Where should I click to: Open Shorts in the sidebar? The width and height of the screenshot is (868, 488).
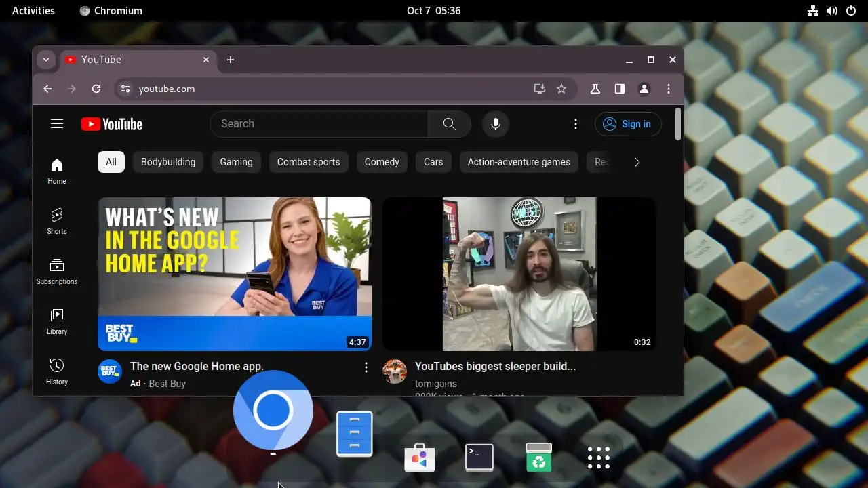click(x=57, y=221)
